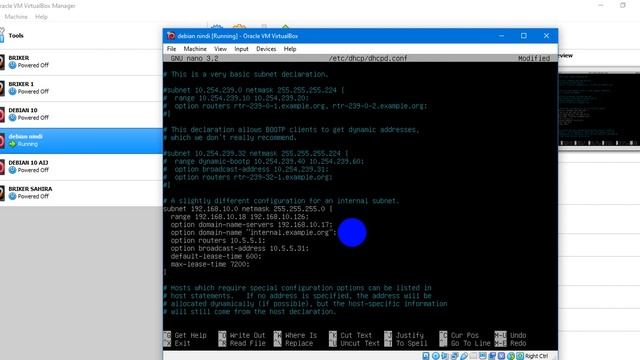Click the Tools icon in VirtualBox Manager
Image resolution: width=640 pixels, height=360 pixels.
coord(2,36)
